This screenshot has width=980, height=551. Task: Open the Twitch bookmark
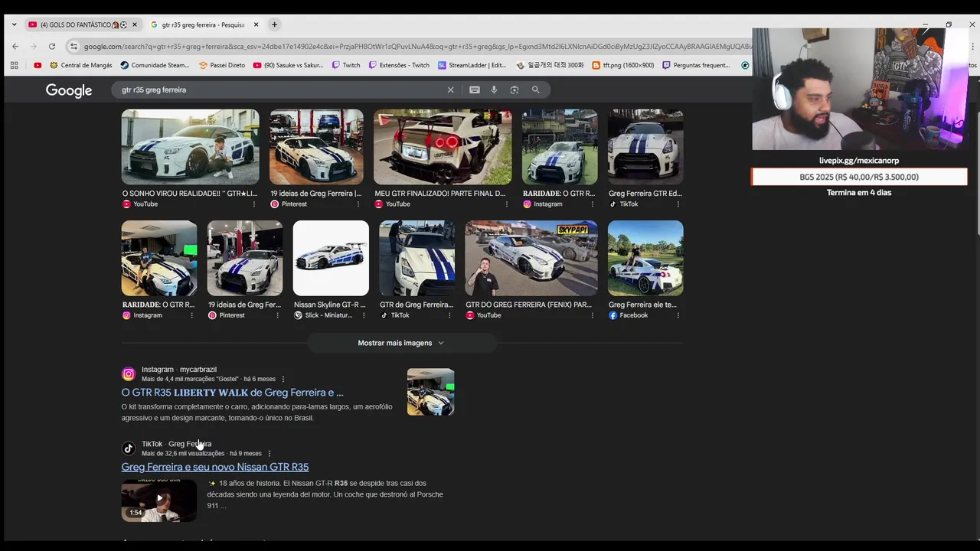[x=346, y=65]
